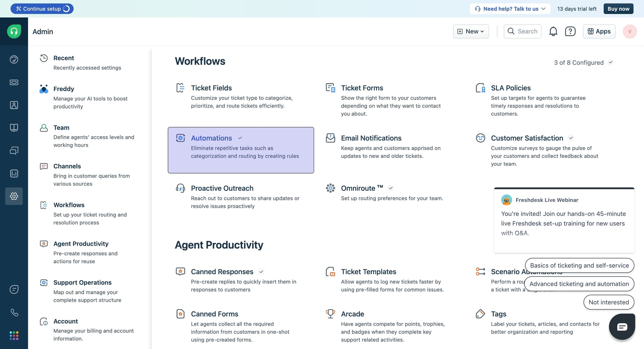The width and height of the screenshot is (644, 349).
Task: Click the checkmark next to Omniroute
Action: point(391,188)
